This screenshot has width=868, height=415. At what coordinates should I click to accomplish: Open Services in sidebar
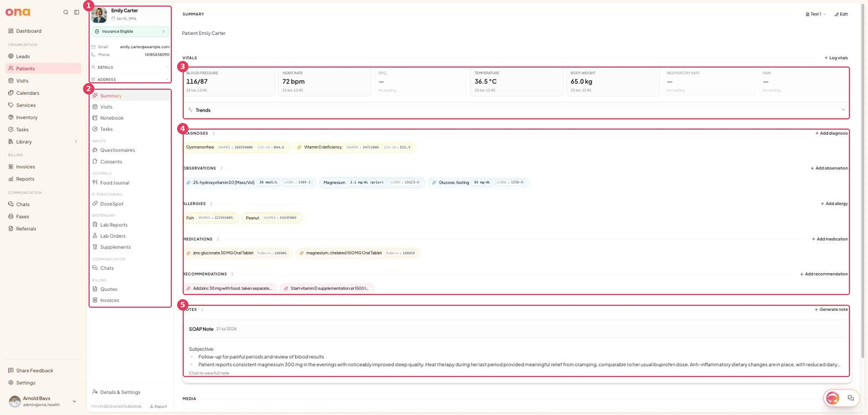[43, 105]
